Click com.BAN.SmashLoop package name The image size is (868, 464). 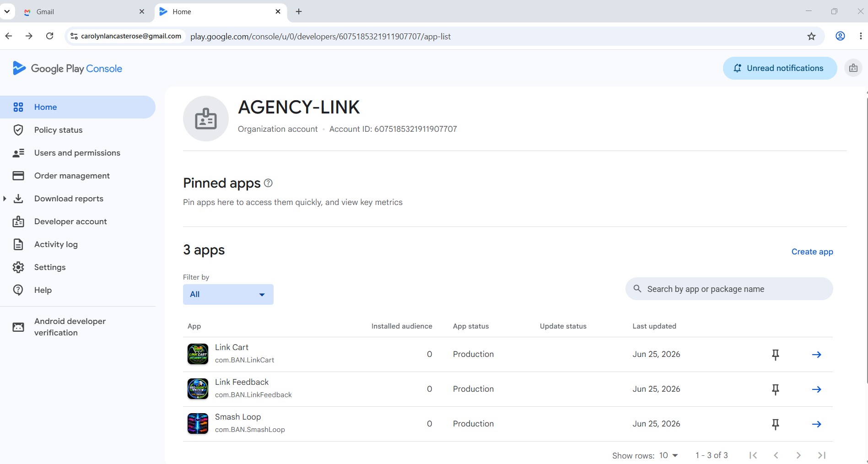tap(250, 430)
